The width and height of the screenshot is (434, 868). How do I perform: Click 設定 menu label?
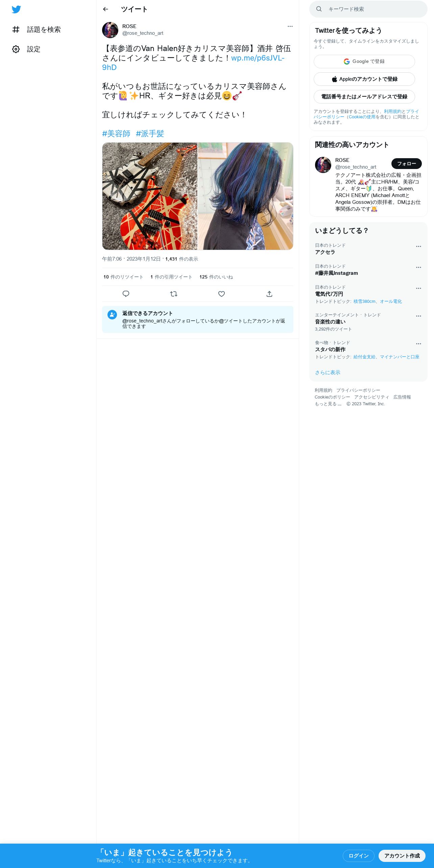(33, 49)
